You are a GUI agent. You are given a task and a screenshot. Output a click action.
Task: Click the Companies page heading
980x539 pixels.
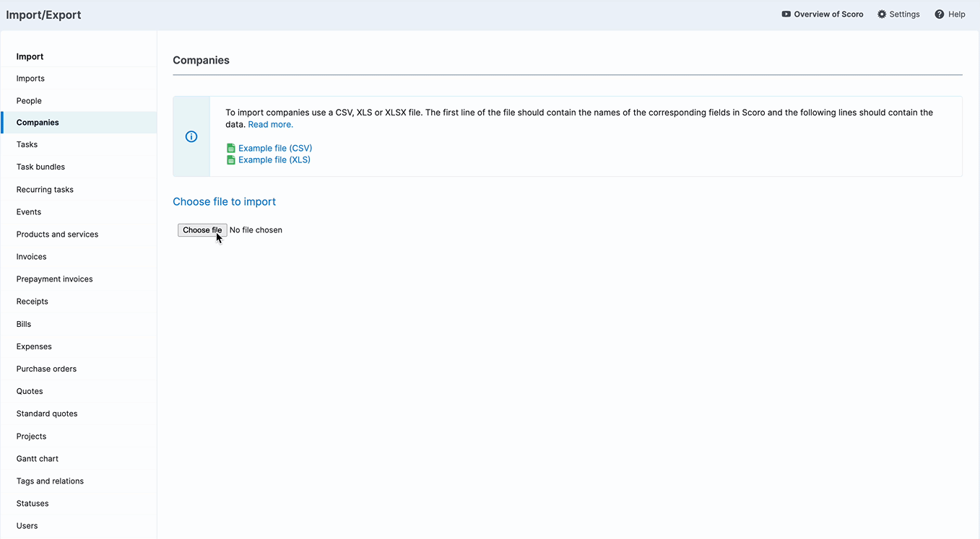201,61
